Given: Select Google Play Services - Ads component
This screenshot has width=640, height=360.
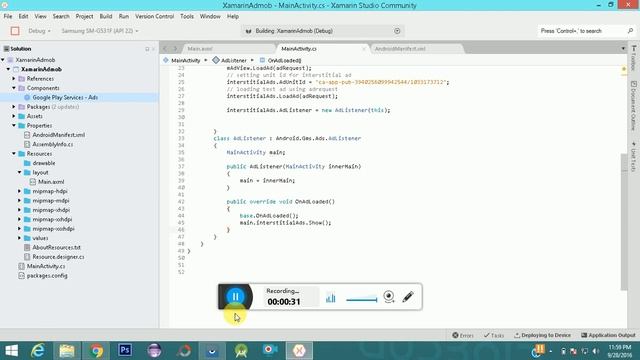Looking at the screenshot, I should [65, 97].
